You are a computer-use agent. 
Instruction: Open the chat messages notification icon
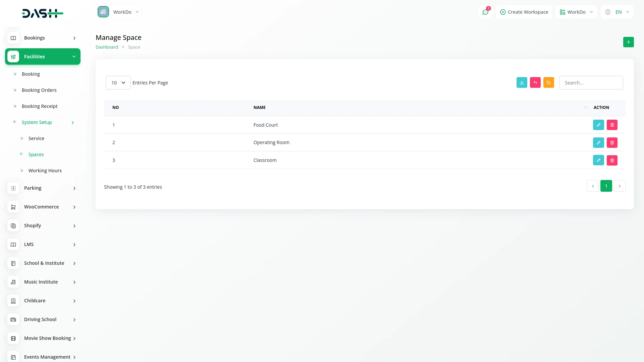[x=485, y=12]
